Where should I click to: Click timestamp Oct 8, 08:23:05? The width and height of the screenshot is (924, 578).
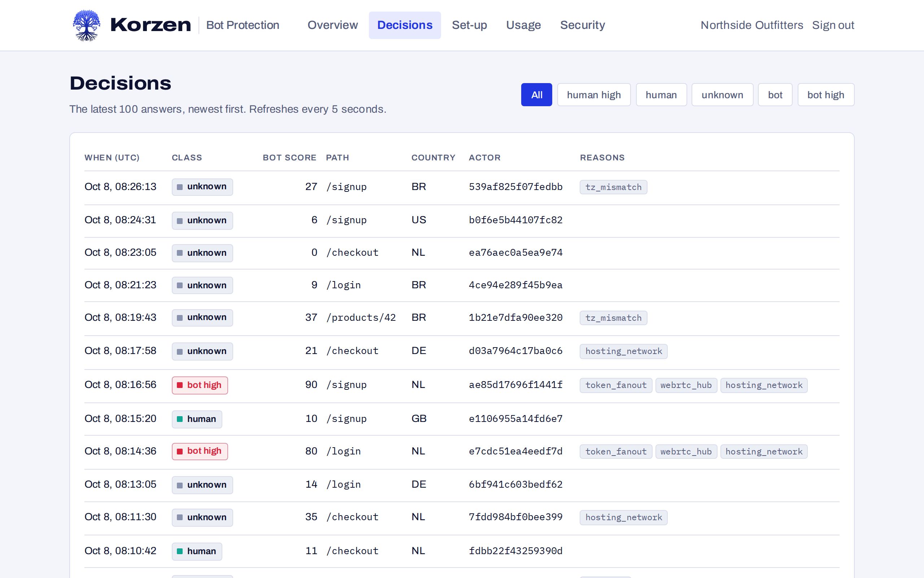tap(120, 253)
